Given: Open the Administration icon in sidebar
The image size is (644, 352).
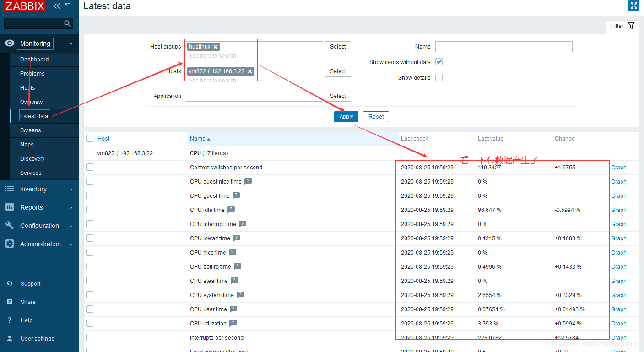Looking at the screenshot, I should [9, 244].
